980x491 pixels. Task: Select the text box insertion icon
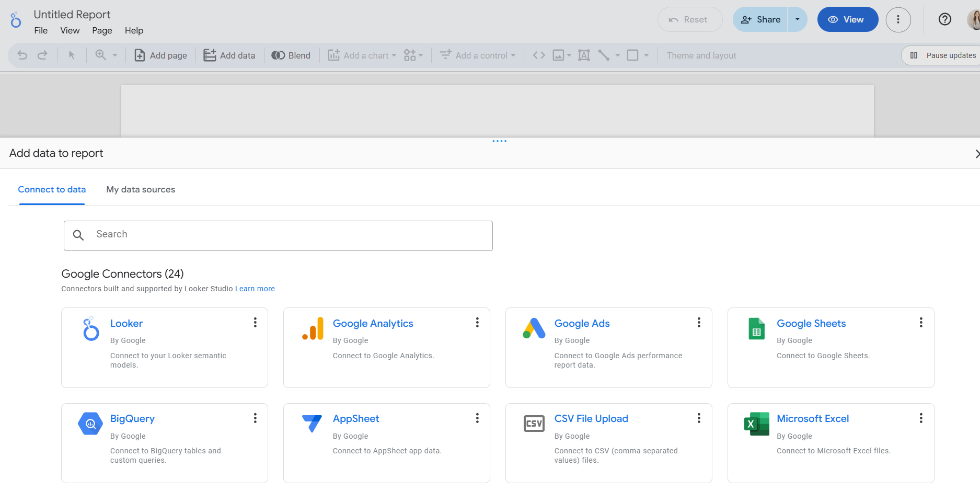[x=584, y=55]
